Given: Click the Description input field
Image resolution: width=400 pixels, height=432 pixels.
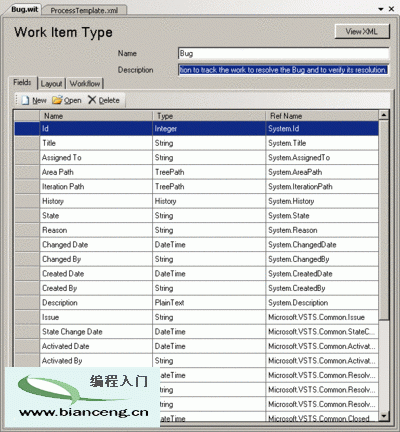Looking at the screenshot, I should (283, 70).
